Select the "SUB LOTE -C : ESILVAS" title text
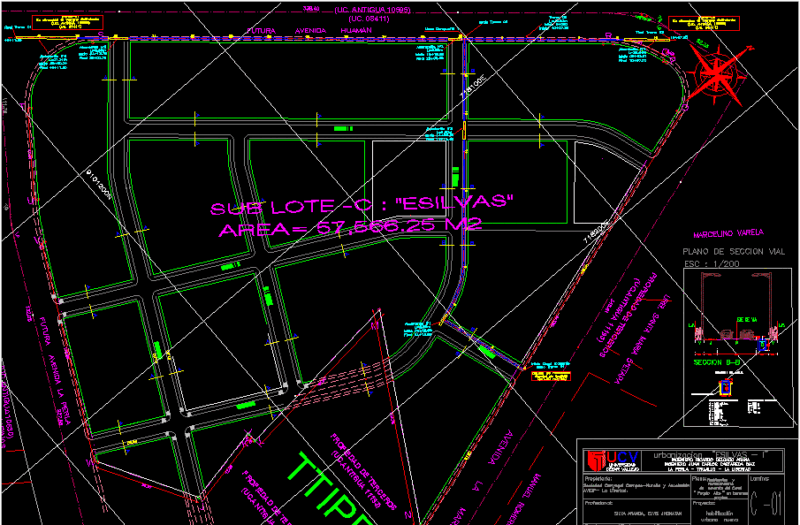 362,204
